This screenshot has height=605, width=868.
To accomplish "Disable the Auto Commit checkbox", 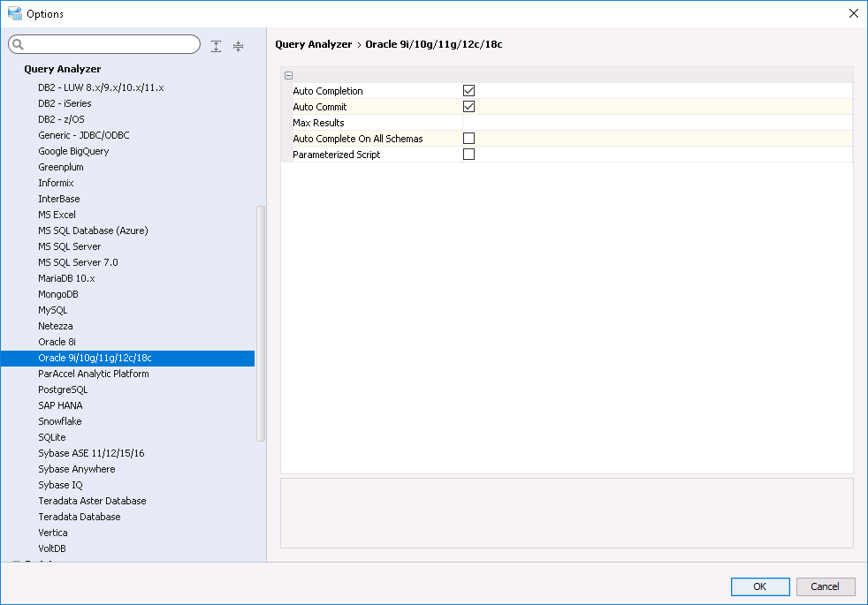I will coord(469,107).
